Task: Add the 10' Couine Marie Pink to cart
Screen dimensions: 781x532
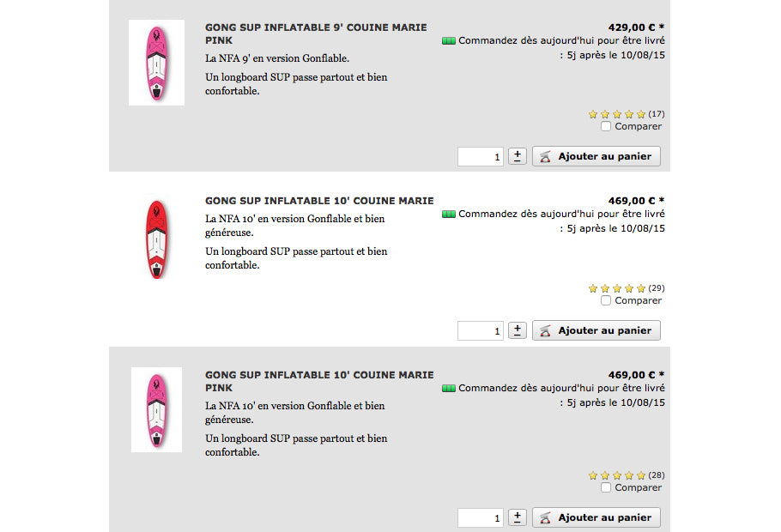Action: pyautogui.click(x=596, y=517)
